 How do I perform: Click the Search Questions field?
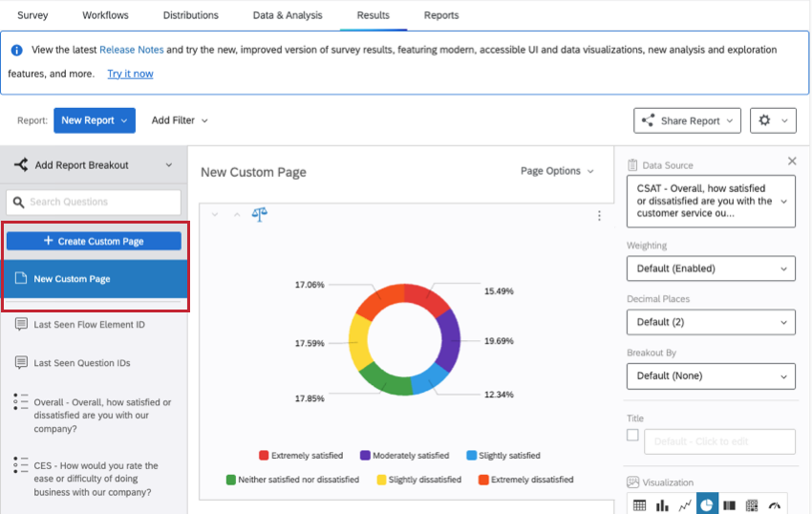(94, 203)
